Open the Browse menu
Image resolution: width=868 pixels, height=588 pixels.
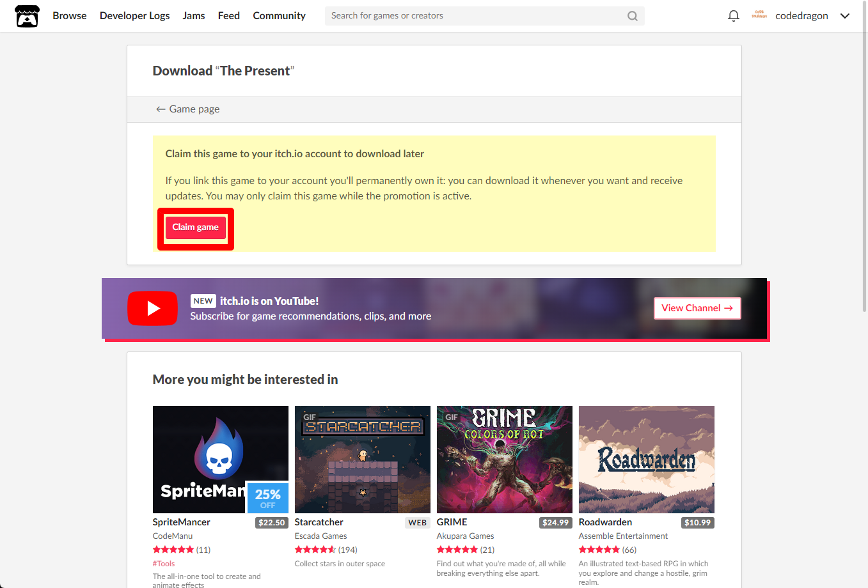coord(70,16)
